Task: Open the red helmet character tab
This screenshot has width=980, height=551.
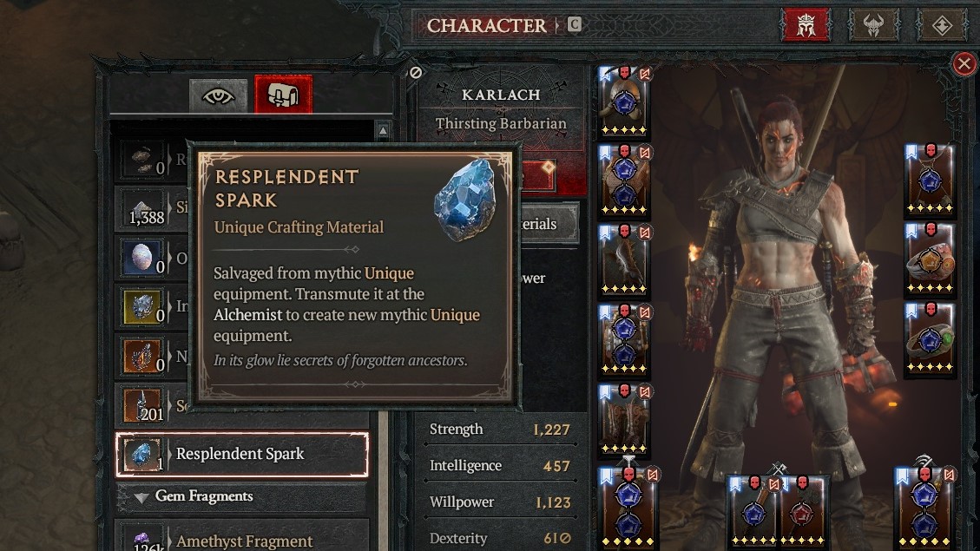Action: pyautogui.click(x=806, y=26)
